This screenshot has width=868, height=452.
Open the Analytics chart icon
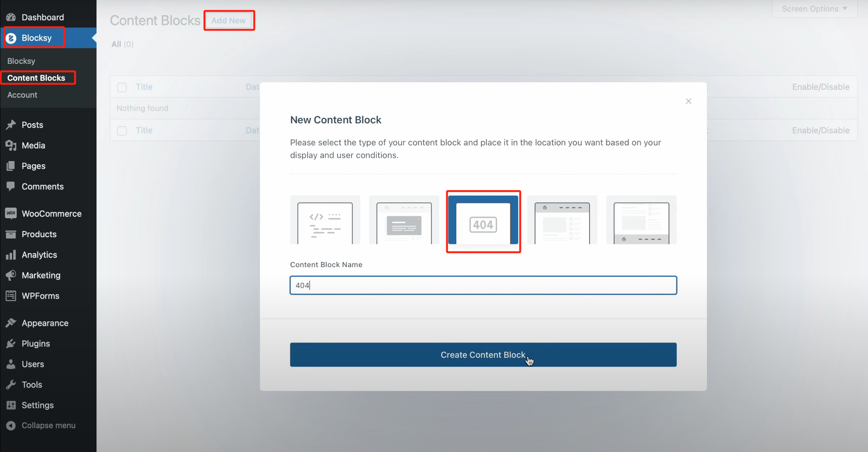click(x=11, y=255)
